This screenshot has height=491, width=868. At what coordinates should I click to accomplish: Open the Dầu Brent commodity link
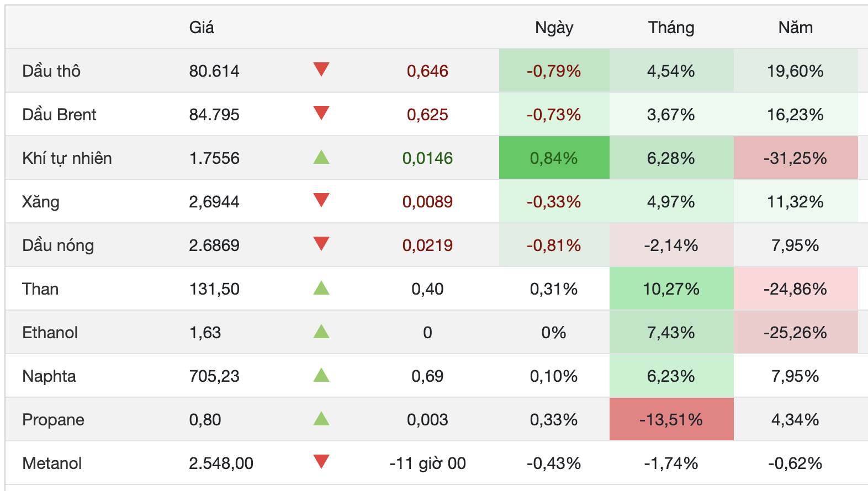59,114
